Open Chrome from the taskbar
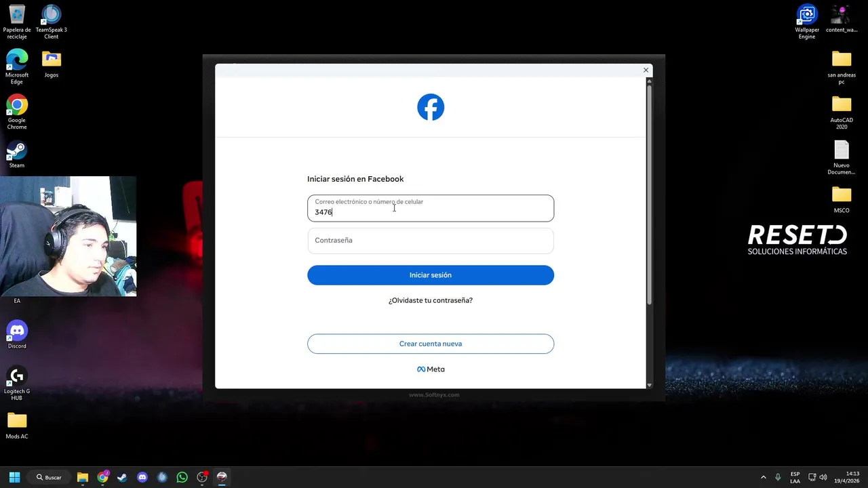Image resolution: width=868 pixels, height=488 pixels. [102, 477]
